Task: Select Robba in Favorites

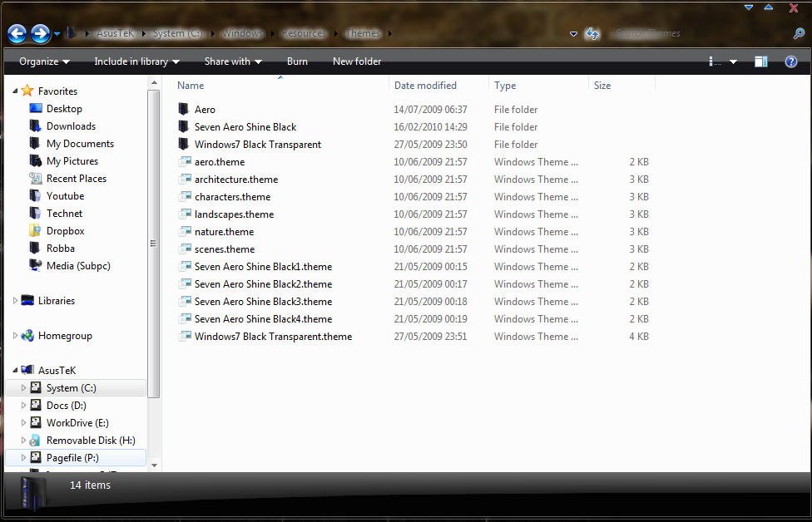Action: pos(61,249)
